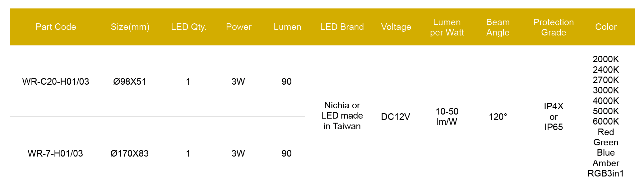The image size is (644, 188).
Task: Select the 3000K color temperature
Action: [605, 90]
